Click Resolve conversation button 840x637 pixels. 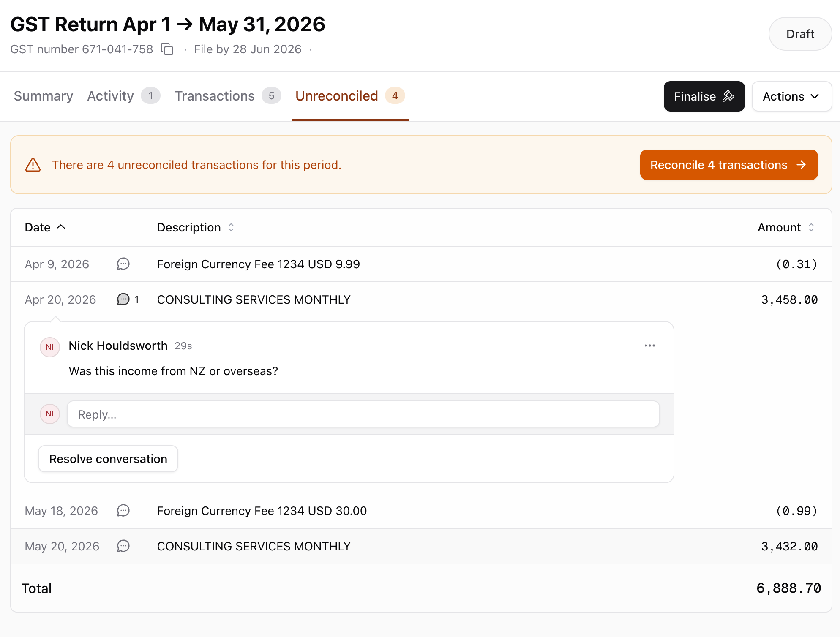point(108,459)
